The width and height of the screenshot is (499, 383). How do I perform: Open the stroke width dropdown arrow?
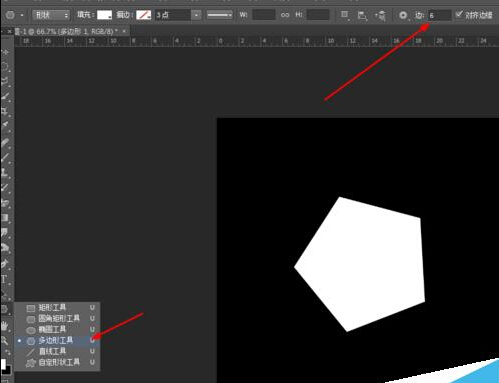[196, 15]
